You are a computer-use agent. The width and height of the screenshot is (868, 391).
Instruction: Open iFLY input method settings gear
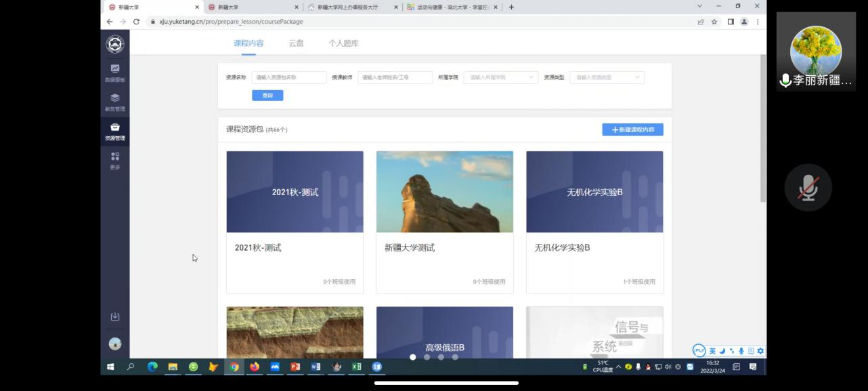[x=760, y=351]
